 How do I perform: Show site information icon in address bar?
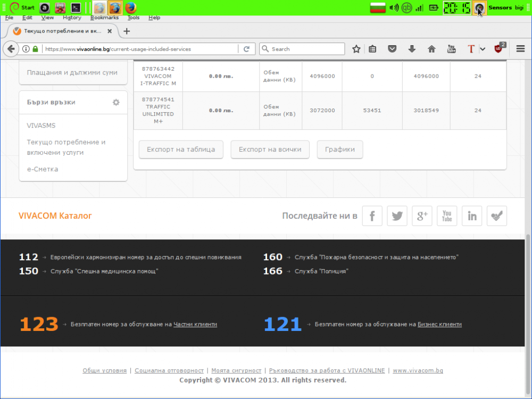[x=26, y=49]
